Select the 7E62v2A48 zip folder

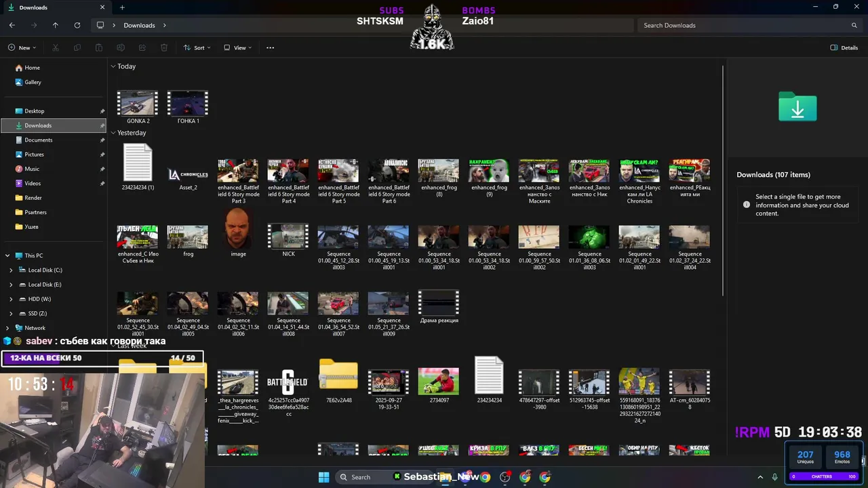point(338,381)
